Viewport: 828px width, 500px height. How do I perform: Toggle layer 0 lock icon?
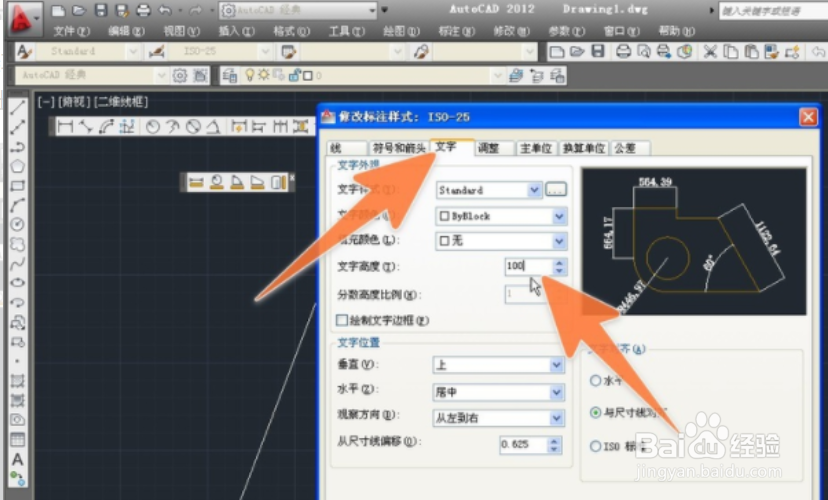coord(294,76)
